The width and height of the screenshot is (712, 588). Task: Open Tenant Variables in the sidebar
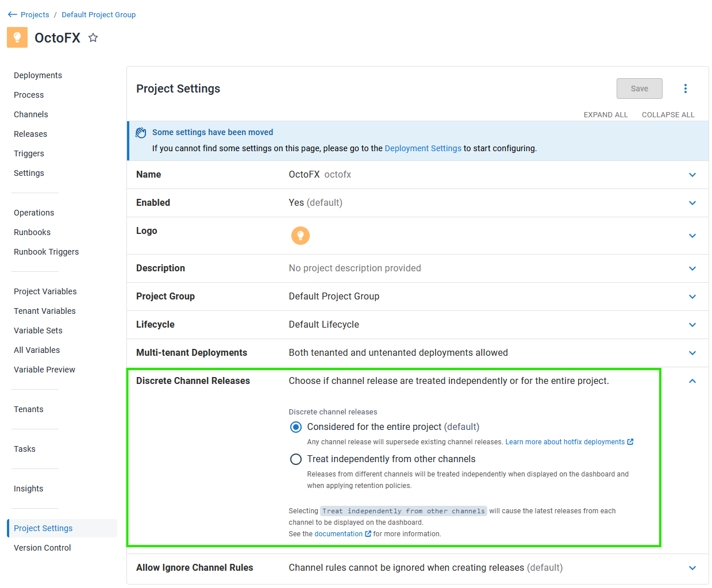[45, 311]
